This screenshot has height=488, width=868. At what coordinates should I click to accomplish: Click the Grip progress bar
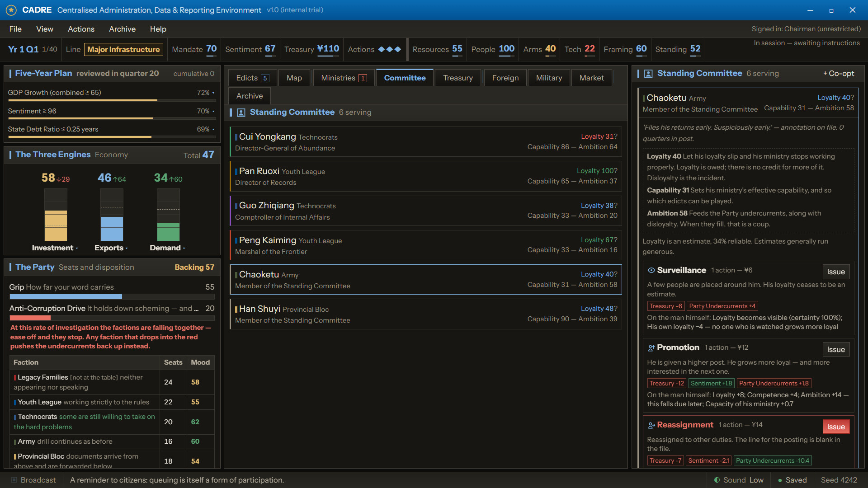(112, 297)
